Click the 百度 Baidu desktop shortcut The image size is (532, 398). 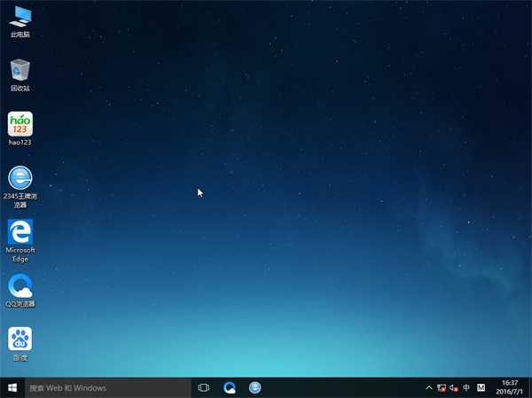20,339
